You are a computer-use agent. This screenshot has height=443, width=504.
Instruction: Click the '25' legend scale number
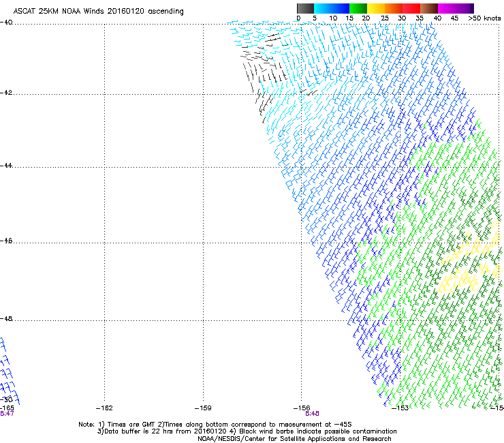click(x=385, y=18)
